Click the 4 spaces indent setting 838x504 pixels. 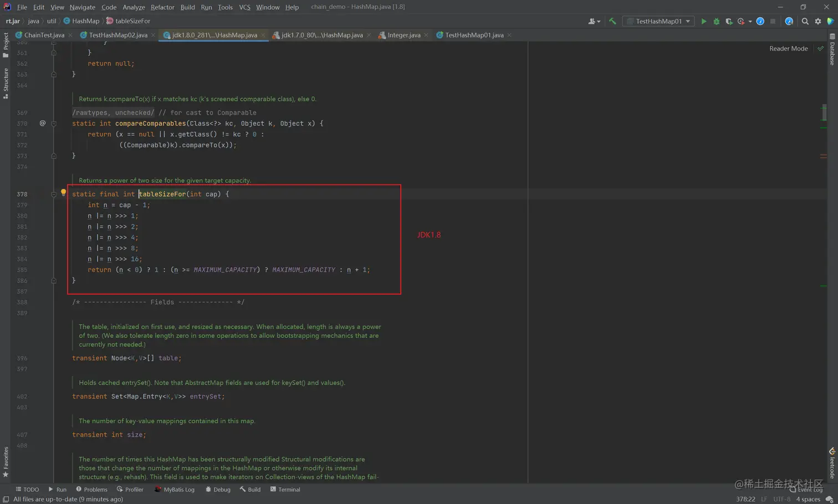[x=808, y=500]
